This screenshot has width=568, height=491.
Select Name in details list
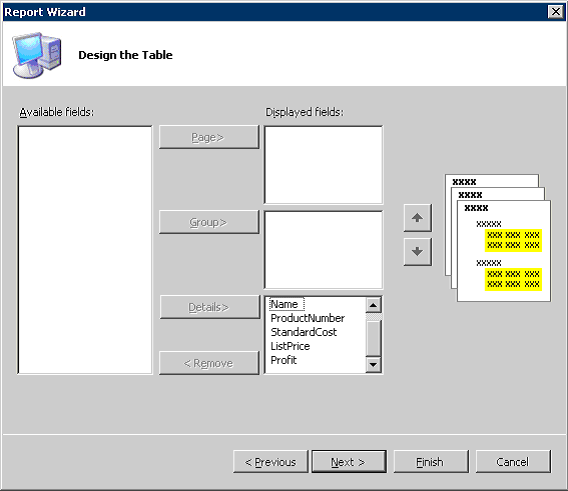coord(286,304)
